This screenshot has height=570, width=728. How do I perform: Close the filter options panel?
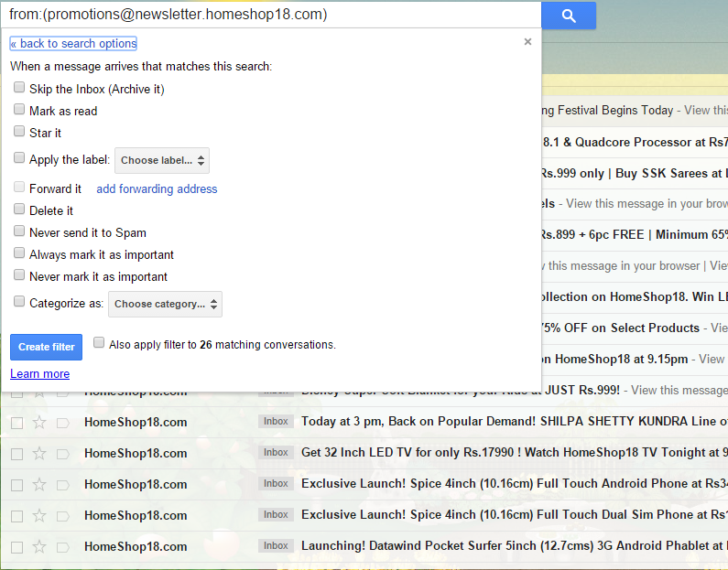[527, 41]
